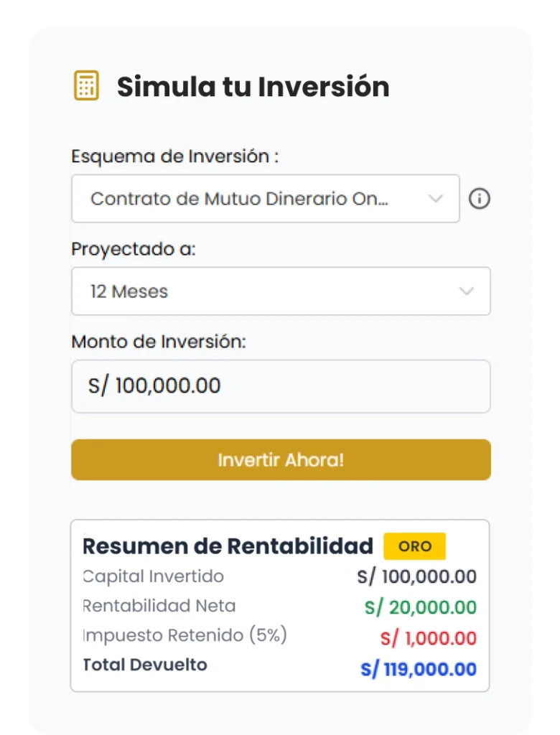The height and width of the screenshot is (735, 560).
Task: Click the Simula tu Inversión heading
Action: coord(253,87)
